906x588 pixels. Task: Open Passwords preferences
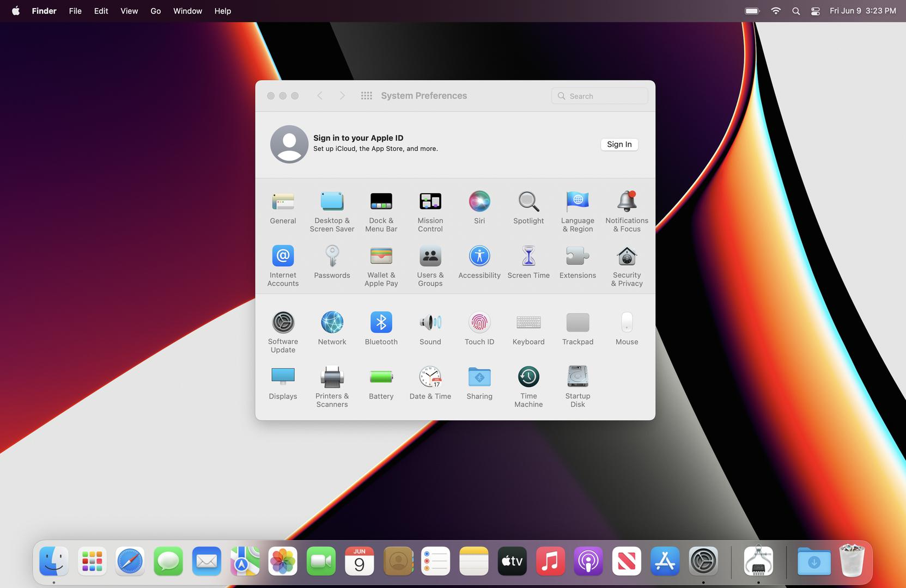pos(332,262)
